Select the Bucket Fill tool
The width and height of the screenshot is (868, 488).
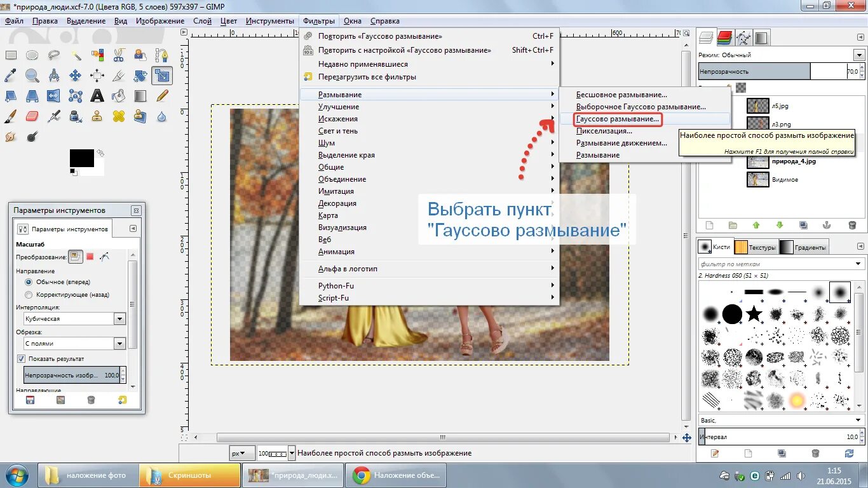(119, 96)
